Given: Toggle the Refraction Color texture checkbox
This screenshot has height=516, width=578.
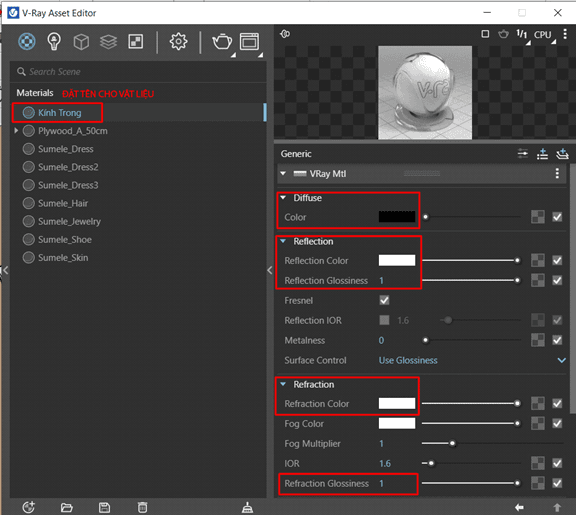Looking at the screenshot, I should coord(557,404).
